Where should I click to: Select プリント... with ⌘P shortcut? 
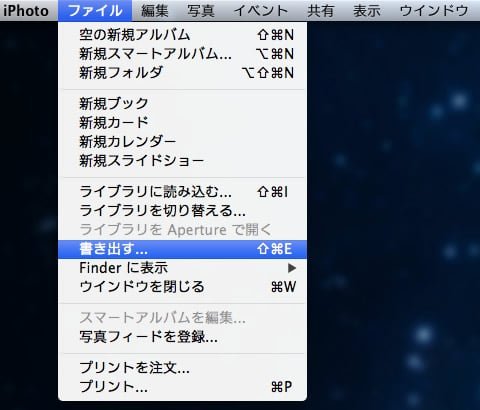pyautogui.click(x=182, y=387)
